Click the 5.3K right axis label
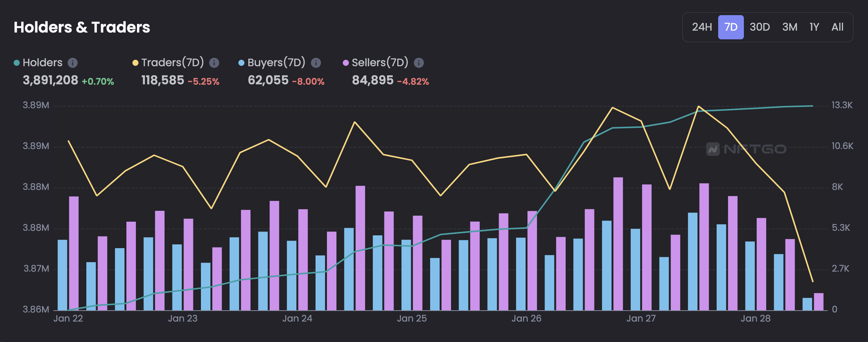868x342 pixels. click(x=841, y=228)
